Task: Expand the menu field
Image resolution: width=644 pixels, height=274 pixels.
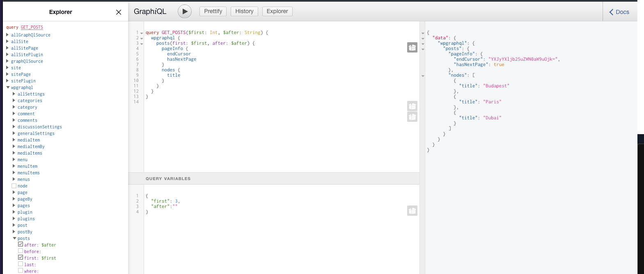Action: click(x=14, y=160)
